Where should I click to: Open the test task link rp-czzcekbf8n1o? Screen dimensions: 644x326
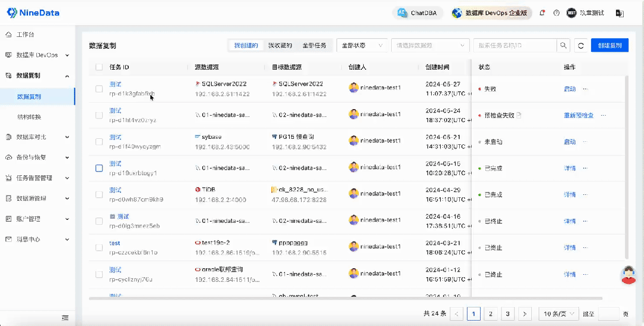pyautogui.click(x=114, y=243)
